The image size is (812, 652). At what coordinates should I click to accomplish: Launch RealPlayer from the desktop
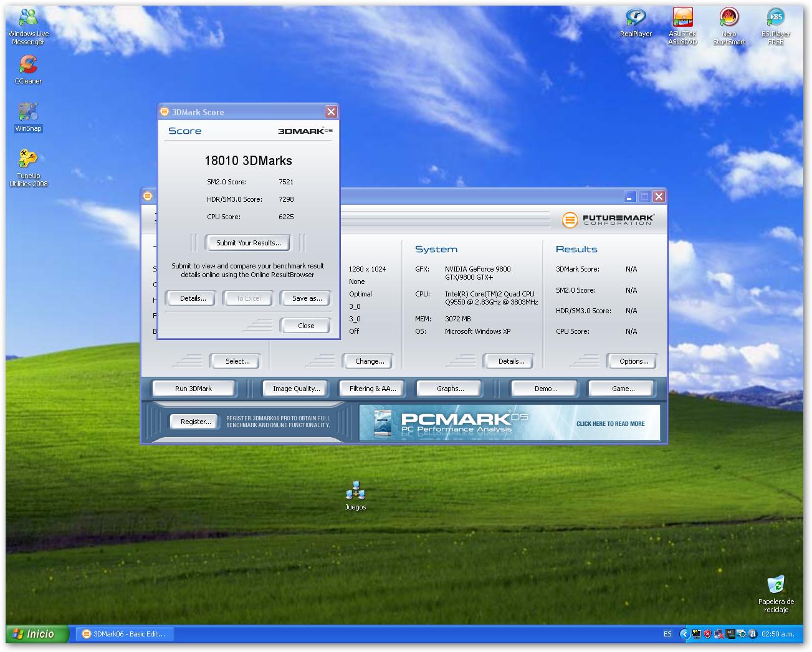click(636, 19)
